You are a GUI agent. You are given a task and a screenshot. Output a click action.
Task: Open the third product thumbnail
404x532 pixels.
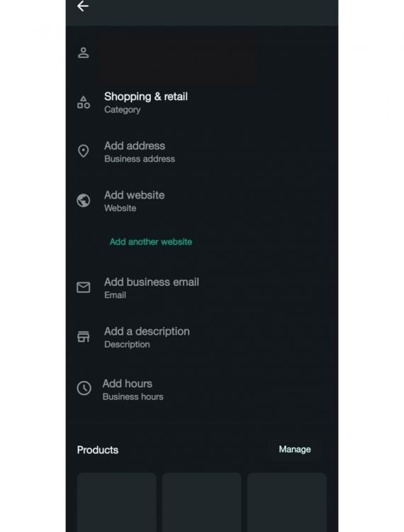click(x=287, y=502)
